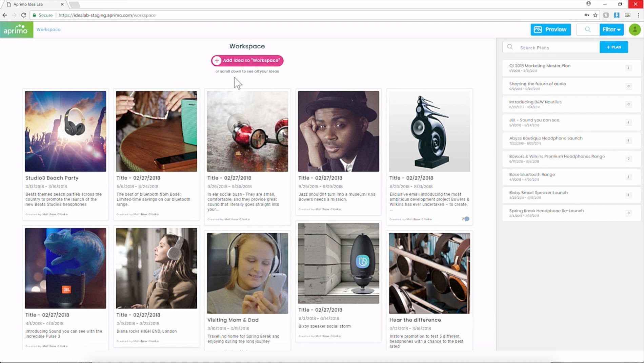Image resolution: width=644 pixels, height=363 pixels.
Task: Open the JBL chameleon speaker thumbnail
Action: (x=65, y=268)
